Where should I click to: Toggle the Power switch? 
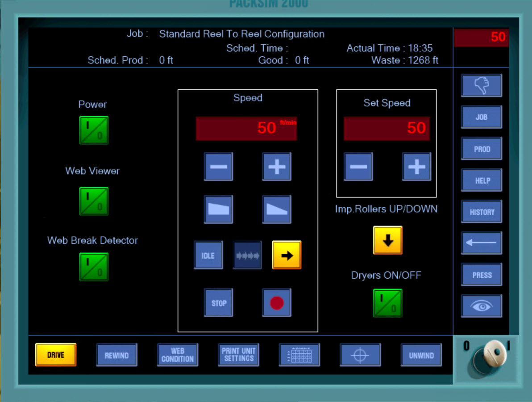(94, 130)
